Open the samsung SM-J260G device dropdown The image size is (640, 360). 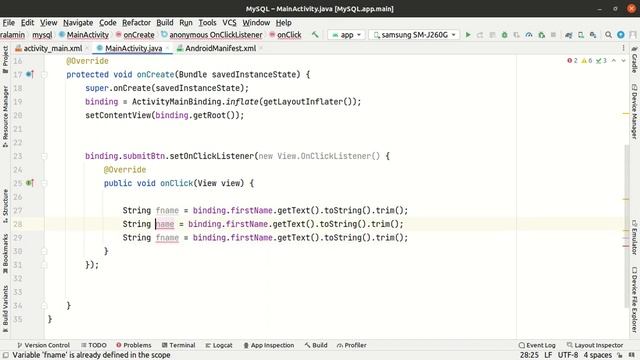[x=414, y=35]
